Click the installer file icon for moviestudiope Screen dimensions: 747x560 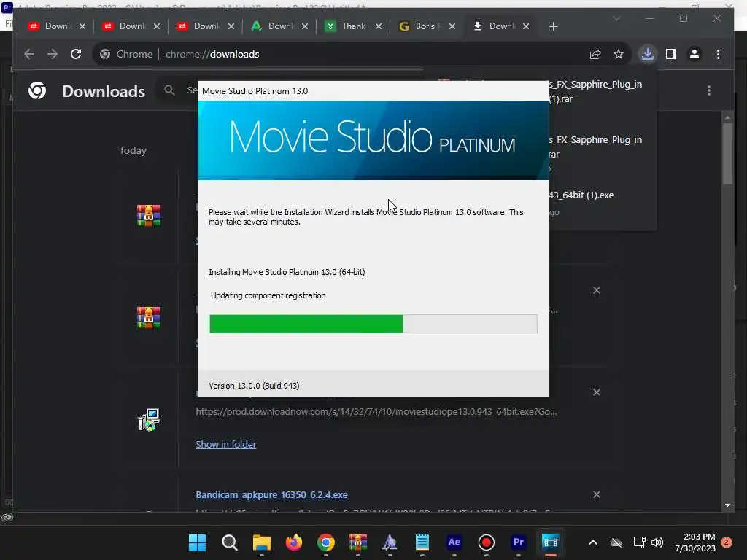[x=149, y=419]
